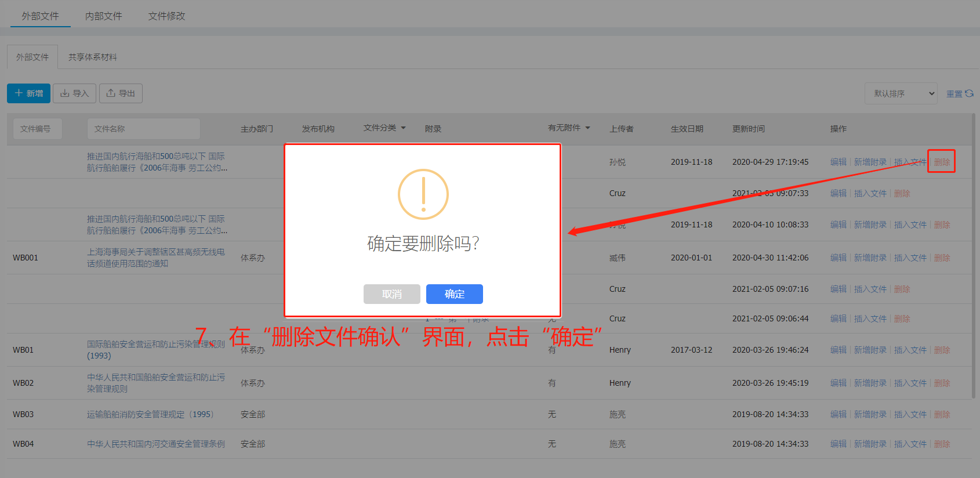Click the 导入 button
This screenshot has width=980, height=478.
pyautogui.click(x=74, y=93)
